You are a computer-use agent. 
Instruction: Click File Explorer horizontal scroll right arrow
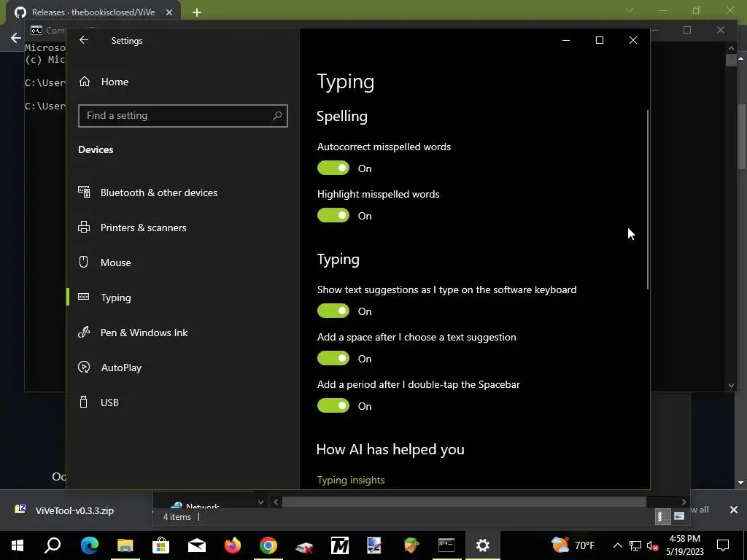click(x=684, y=502)
